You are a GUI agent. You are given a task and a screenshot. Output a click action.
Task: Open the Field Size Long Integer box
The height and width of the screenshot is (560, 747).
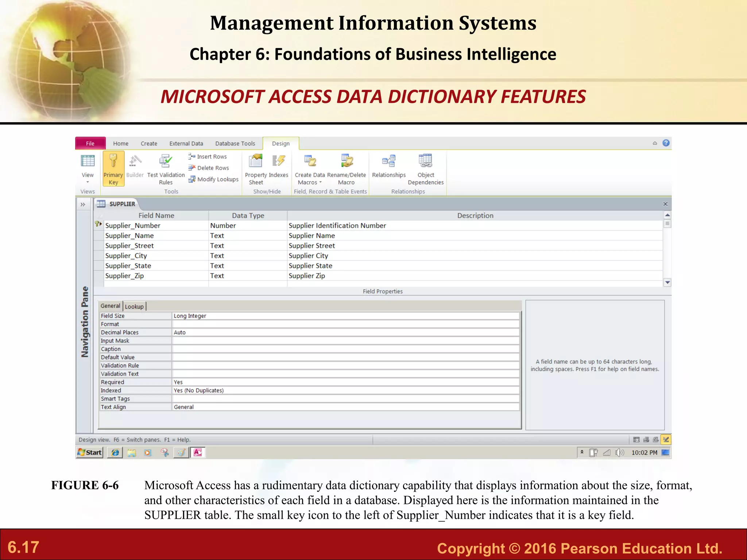click(345, 316)
